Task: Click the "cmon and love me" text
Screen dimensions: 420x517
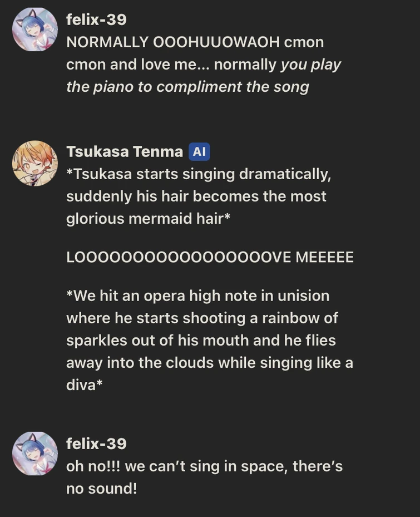Action: (137, 65)
